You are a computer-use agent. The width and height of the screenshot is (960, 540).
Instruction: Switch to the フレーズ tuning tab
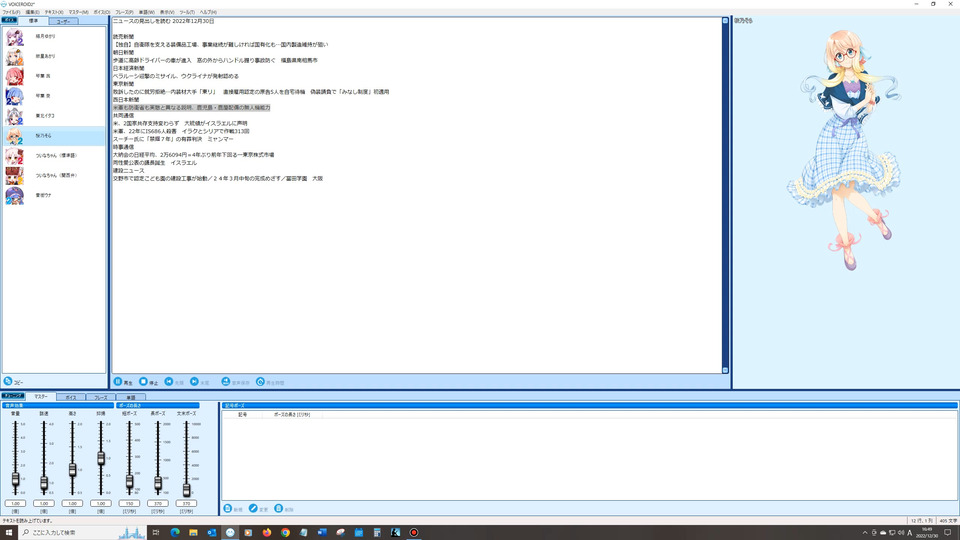pyautogui.click(x=101, y=397)
